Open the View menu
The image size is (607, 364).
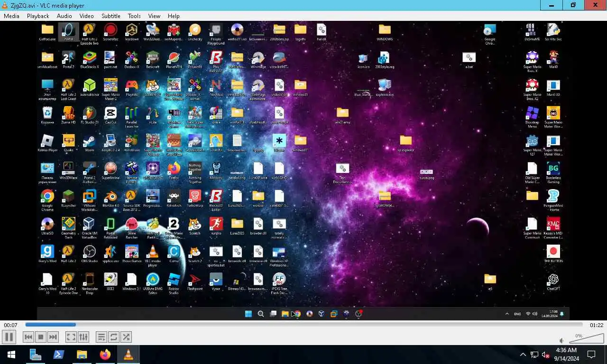click(154, 16)
